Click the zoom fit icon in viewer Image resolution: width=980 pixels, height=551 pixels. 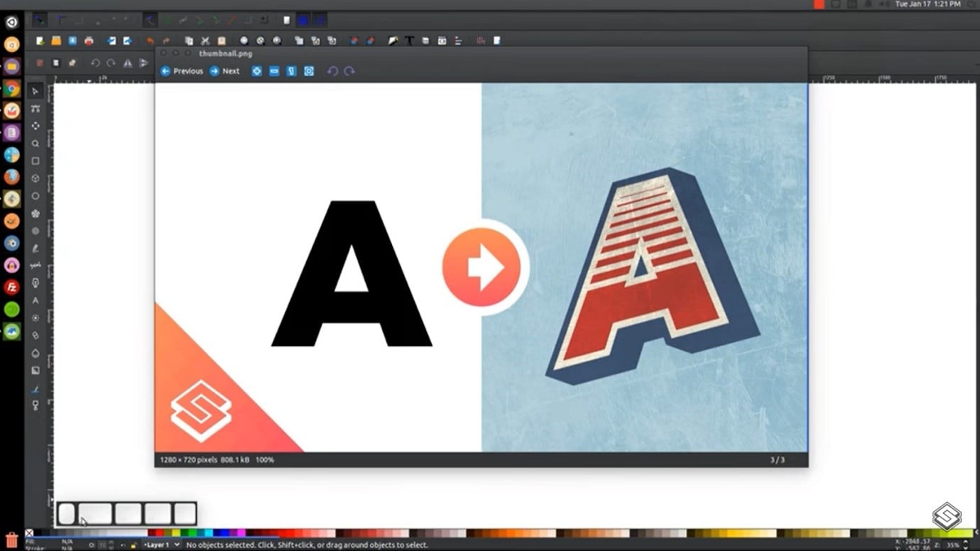[309, 71]
